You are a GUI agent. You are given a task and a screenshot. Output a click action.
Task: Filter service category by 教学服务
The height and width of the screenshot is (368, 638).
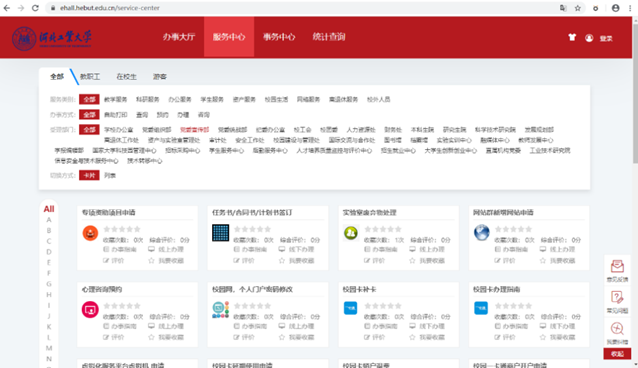click(x=116, y=99)
